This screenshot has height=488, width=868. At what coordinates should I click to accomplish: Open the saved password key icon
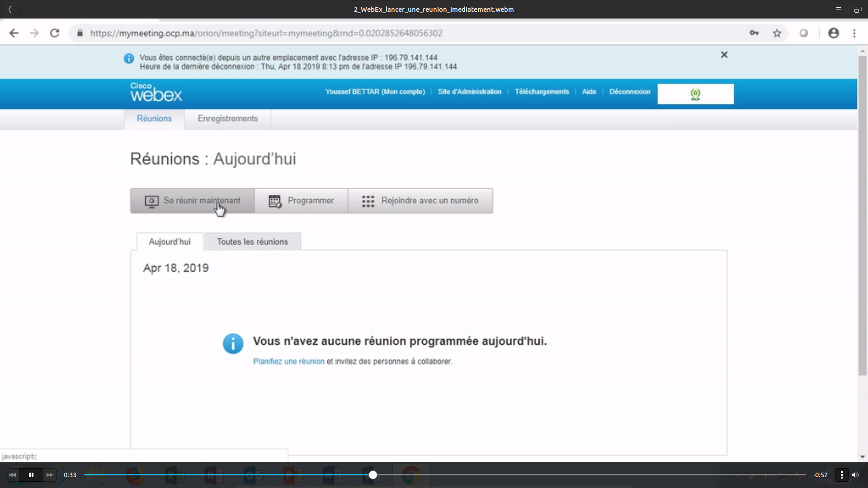click(754, 33)
